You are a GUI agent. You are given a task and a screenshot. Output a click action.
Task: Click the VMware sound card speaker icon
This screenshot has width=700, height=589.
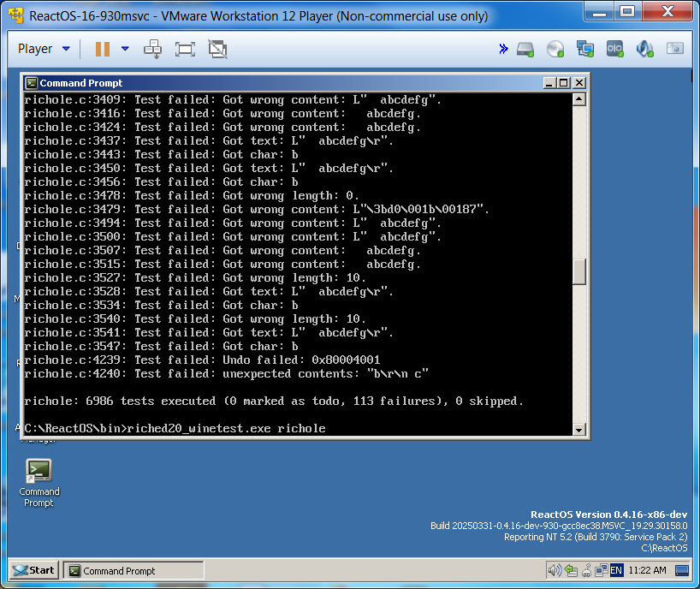coord(645,49)
